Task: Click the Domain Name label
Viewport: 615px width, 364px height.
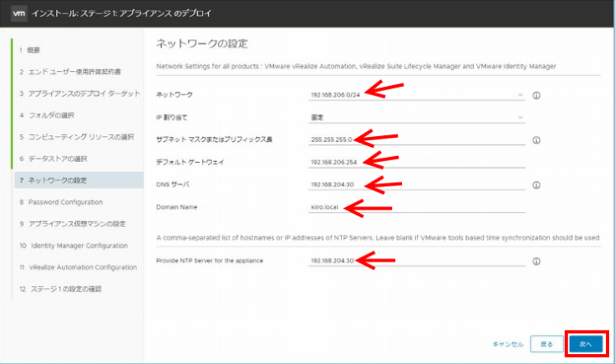Action: 176,207
